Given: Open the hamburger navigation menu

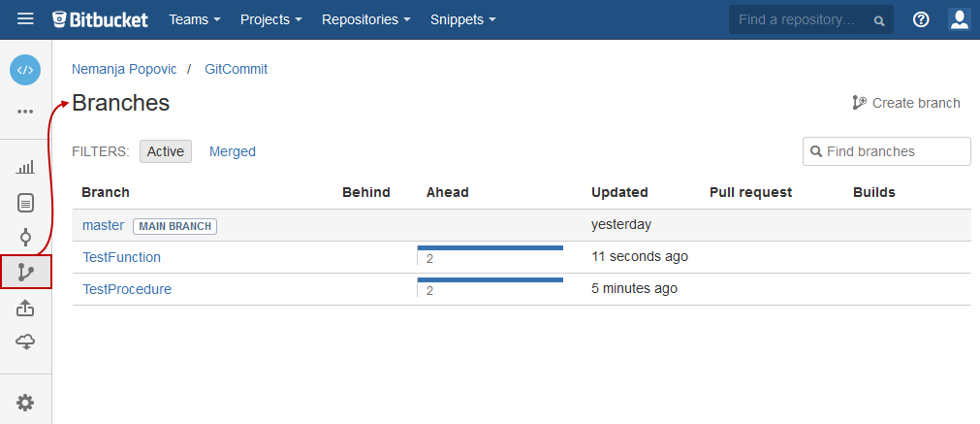Looking at the screenshot, I should [x=25, y=19].
